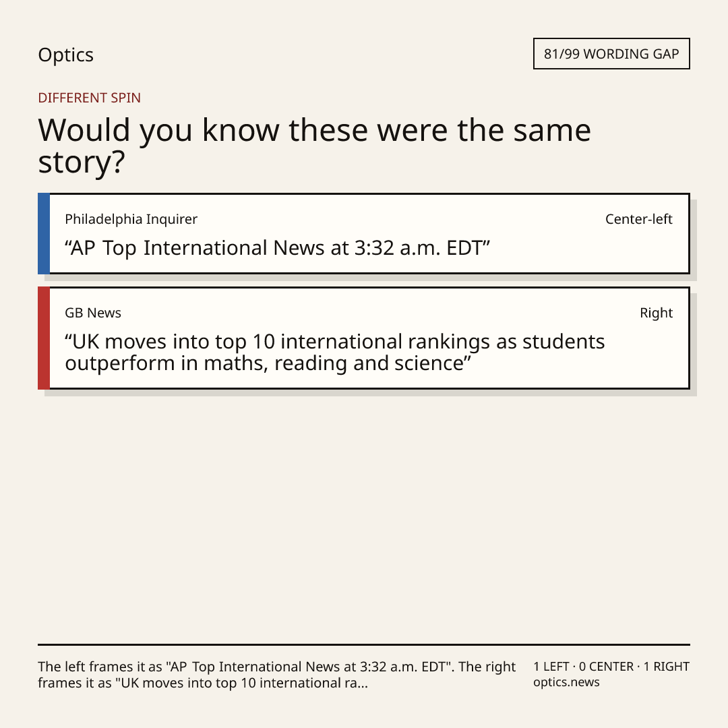Click the blue color bar on the first card
This screenshot has width=728, height=728.
pos(44,233)
